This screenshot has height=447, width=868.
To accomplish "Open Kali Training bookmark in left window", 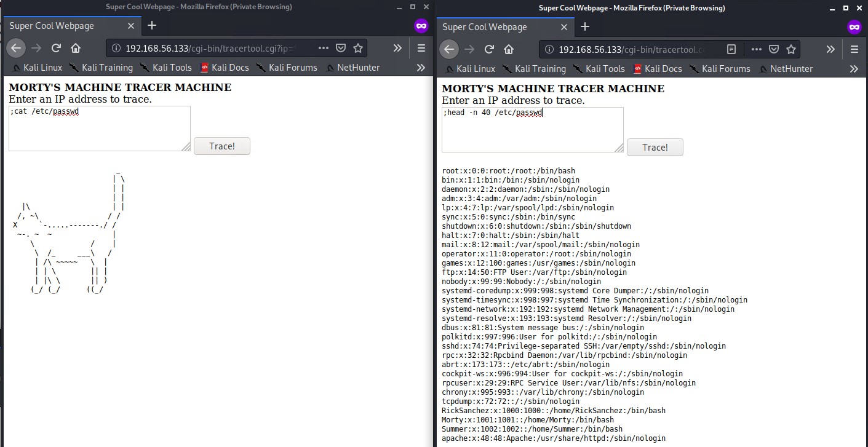I will [101, 68].
